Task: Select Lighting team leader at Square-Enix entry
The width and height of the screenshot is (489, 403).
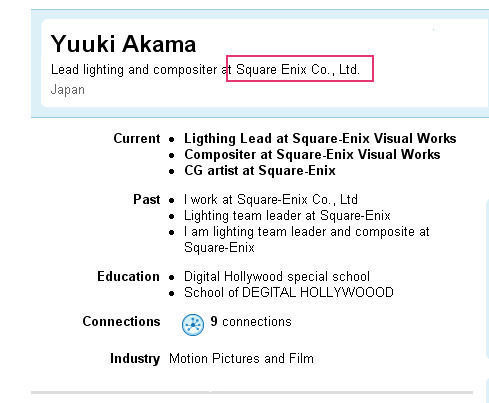Action: click(287, 216)
